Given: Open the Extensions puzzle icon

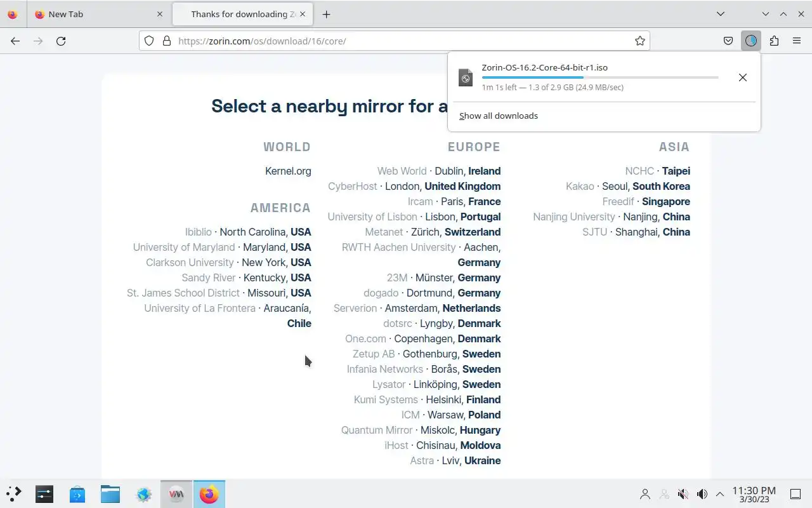Looking at the screenshot, I should [774, 41].
